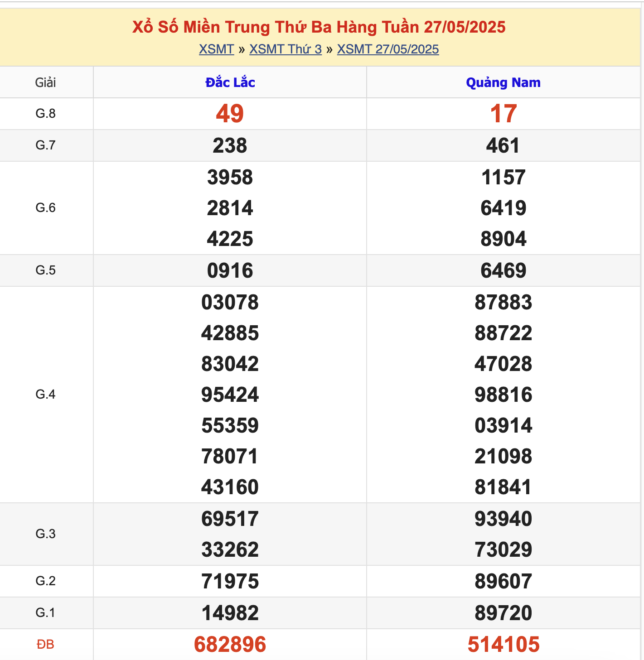Image resolution: width=644 pixels, height=660 pixels.
Task: Select number 21098 in G.4
Action: [x=504, y=456]
